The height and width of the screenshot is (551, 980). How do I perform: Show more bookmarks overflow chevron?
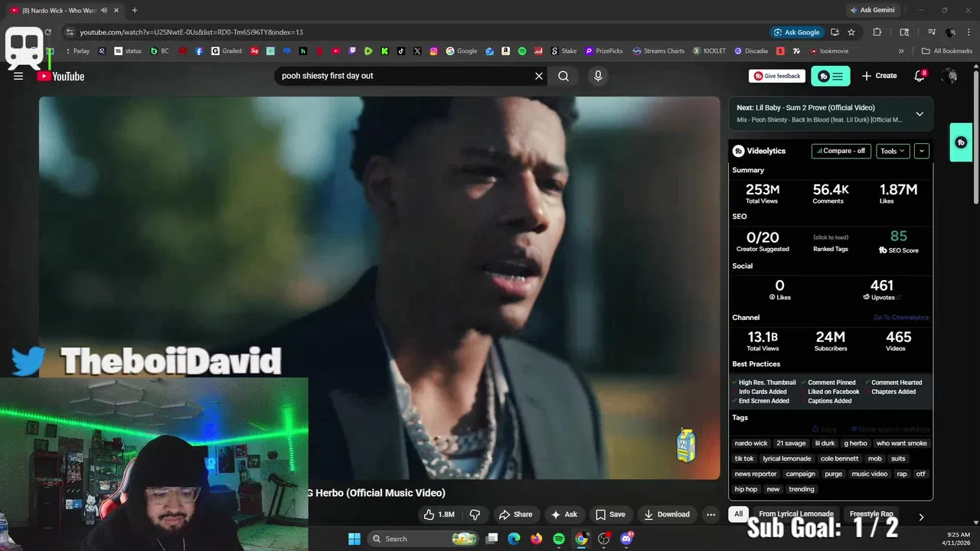coord(901,51)
